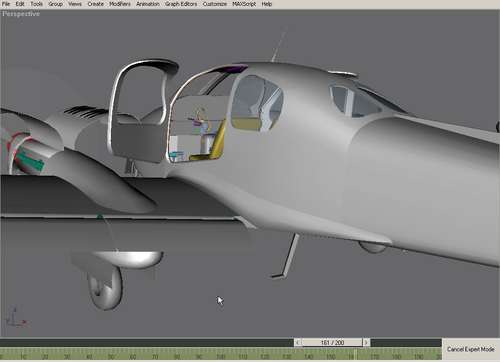Viewport: 500px width, 362px height.
Task: Jump to frame 100 on the track bar
Action: point(221,357)
